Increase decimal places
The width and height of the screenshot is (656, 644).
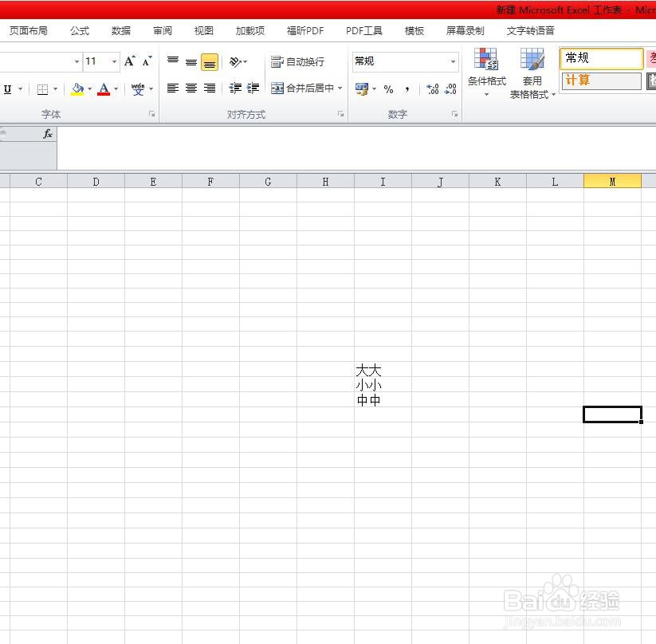click(x=433, y=89)
